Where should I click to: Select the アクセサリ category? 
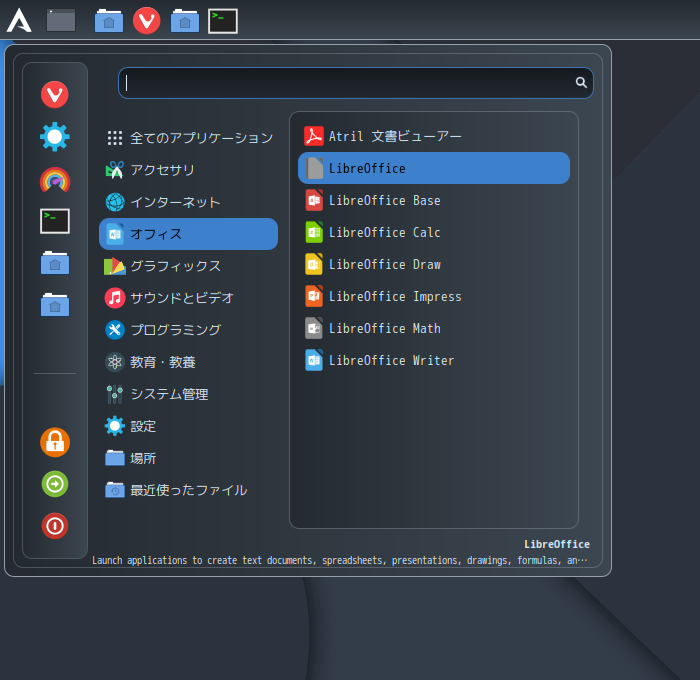click(x=188, y=170)
